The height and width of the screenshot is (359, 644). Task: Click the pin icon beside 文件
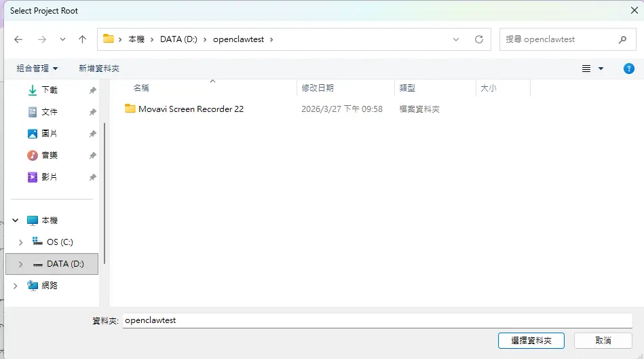click(x=93, y=112)
